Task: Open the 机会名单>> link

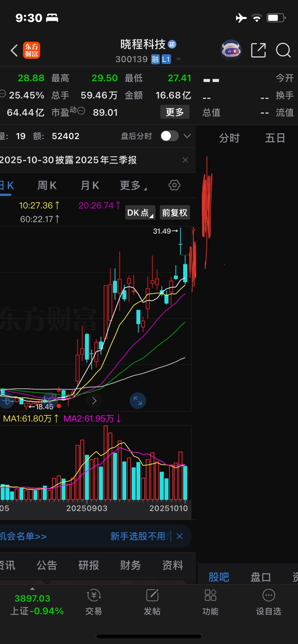Action: click(x=23, y=537)
